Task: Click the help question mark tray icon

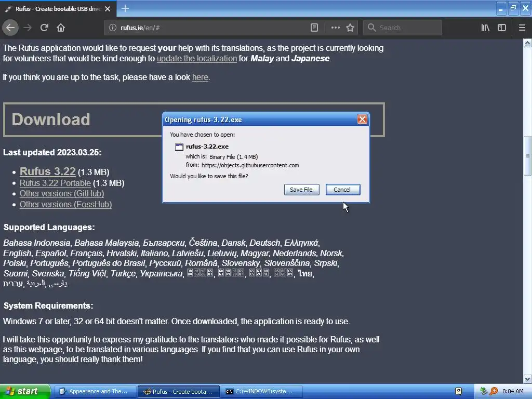Action: [x=458, y=392]
